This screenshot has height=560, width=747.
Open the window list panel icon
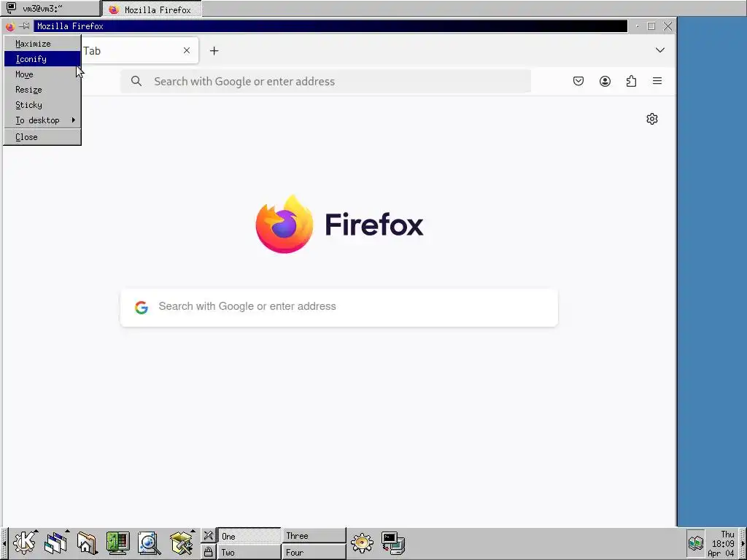pyautogui.click(x=55, y=542)
